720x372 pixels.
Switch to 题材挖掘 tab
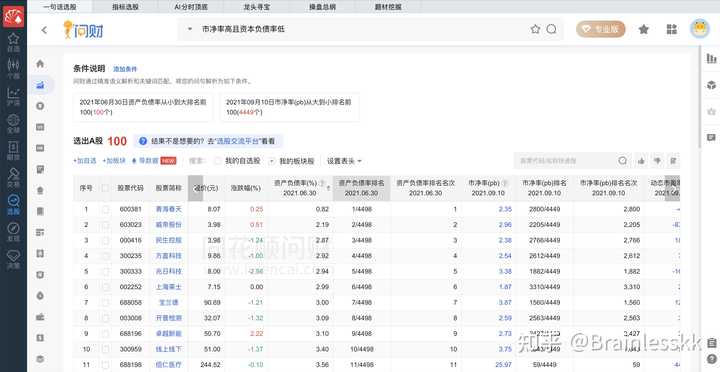pos(388,7)
